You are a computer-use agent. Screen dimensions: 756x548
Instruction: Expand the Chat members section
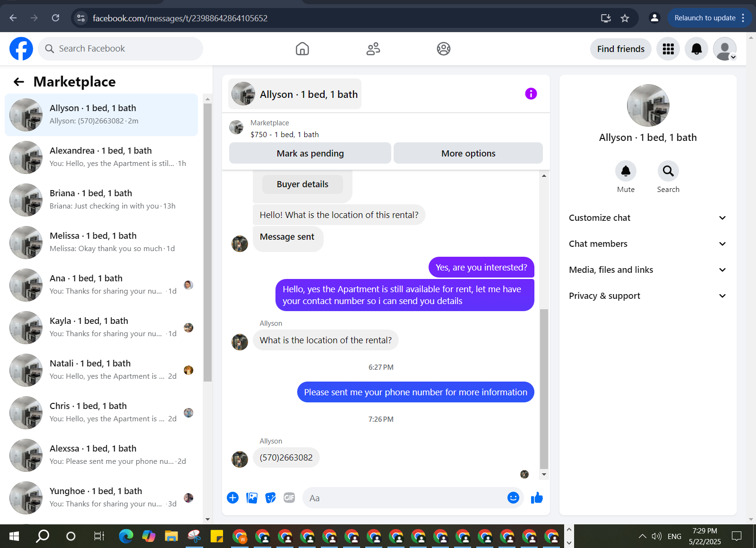coord(648,244)
